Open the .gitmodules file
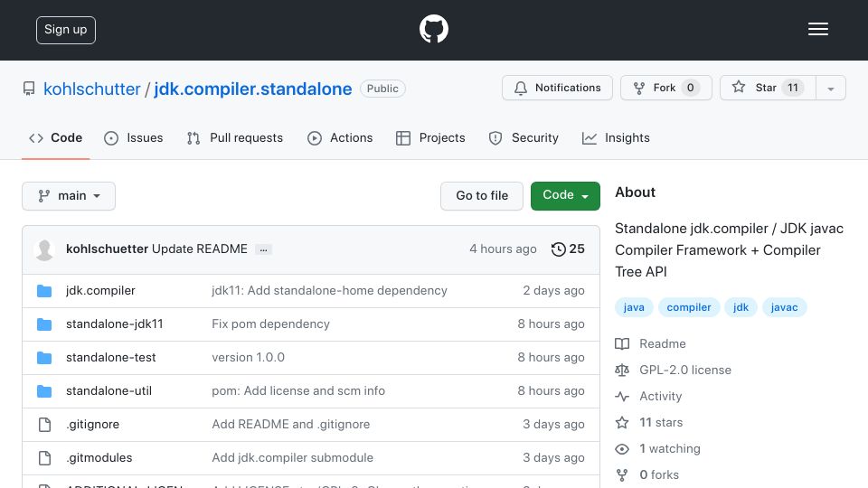 click(x=99, y=457)
